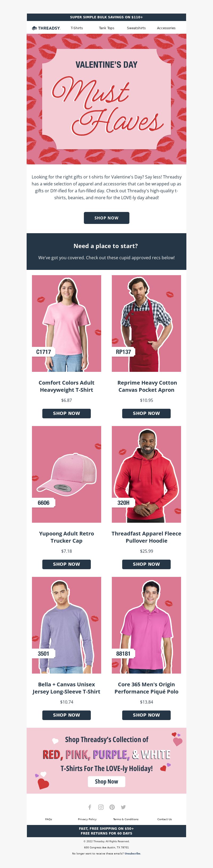
Task: Click the Unsubscribe link
Action: (132, 853)
